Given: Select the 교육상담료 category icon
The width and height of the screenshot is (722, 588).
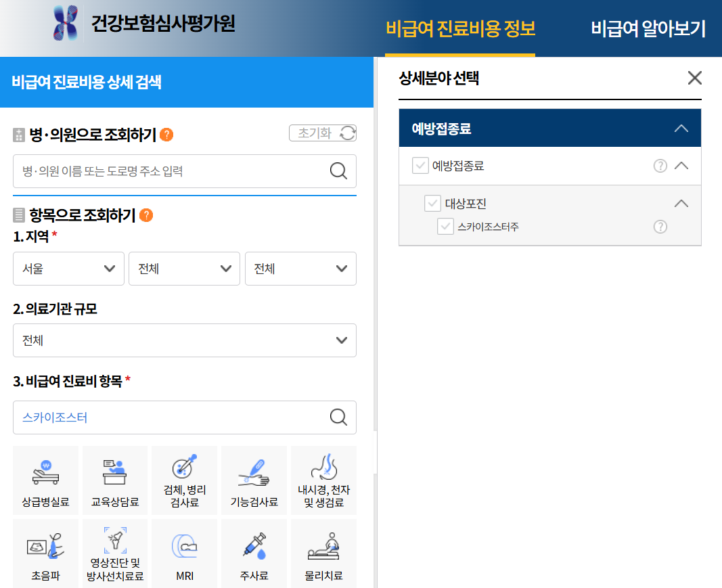Looking at the screenshot, I should (114, 480).
